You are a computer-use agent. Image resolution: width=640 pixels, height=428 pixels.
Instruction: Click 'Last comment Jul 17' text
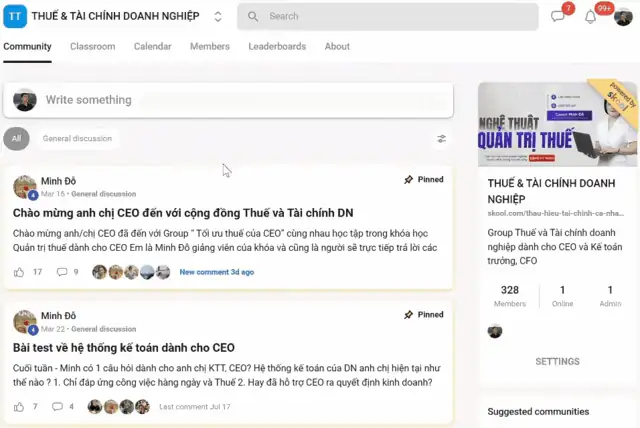point(195,407)
